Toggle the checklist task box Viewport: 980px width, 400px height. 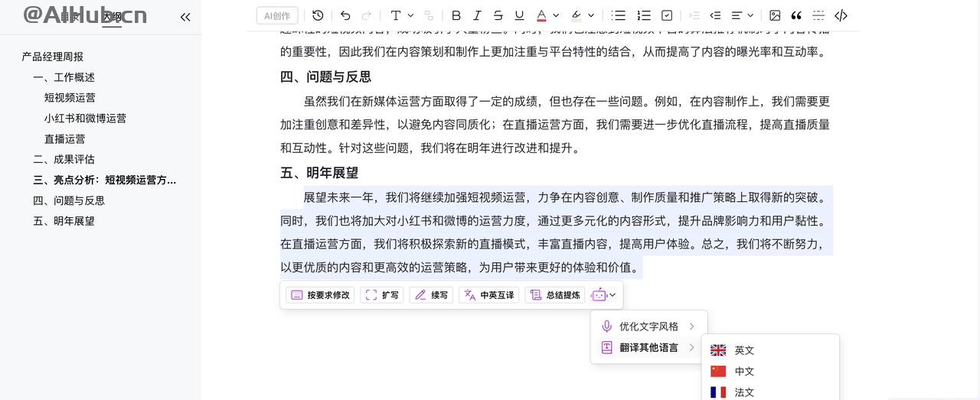coord(667,15)
